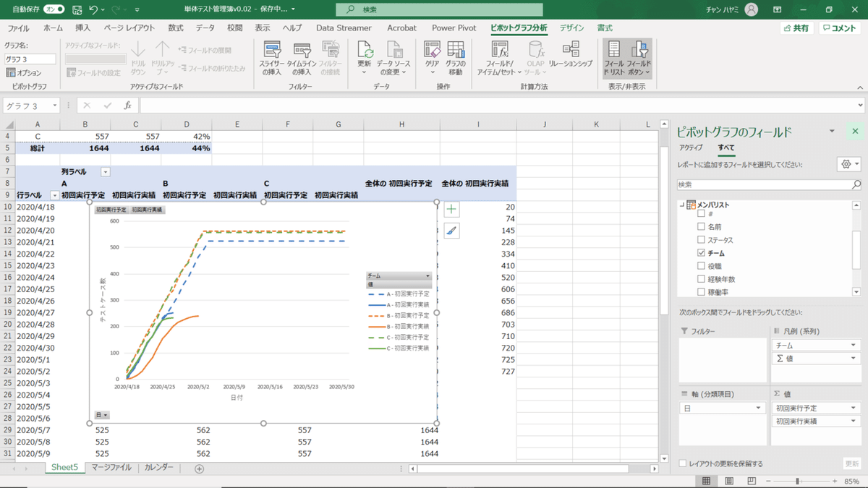
Task: Check the ステータス field checkbox
Action: (700, 240)
